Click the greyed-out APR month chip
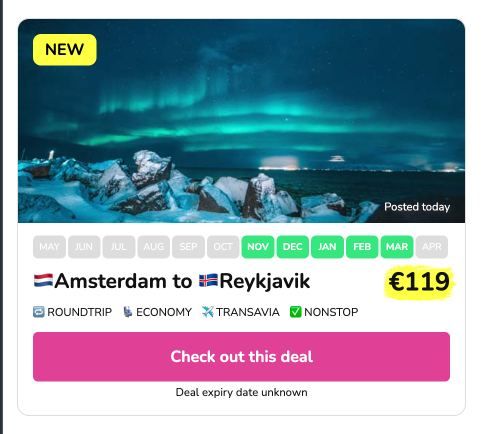Viewport: 485px width, 434px height. (432, 247)
